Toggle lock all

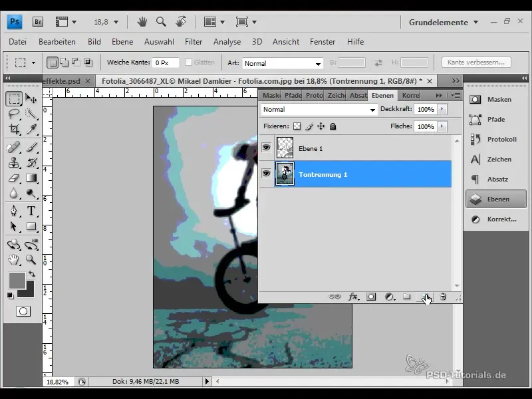(x=333, y=126)
